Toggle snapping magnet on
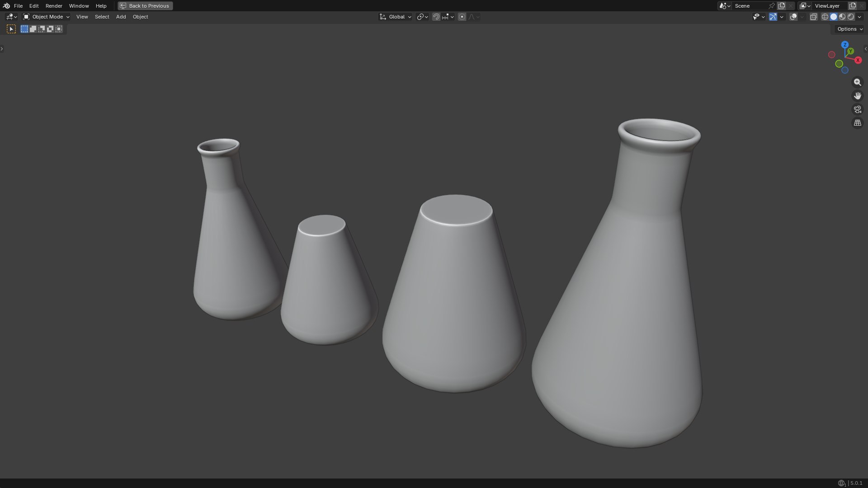 point(436,17)
